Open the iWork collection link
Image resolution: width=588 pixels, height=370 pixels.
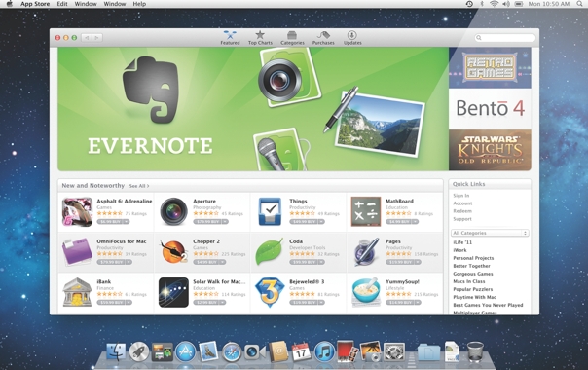click(459, 250)
